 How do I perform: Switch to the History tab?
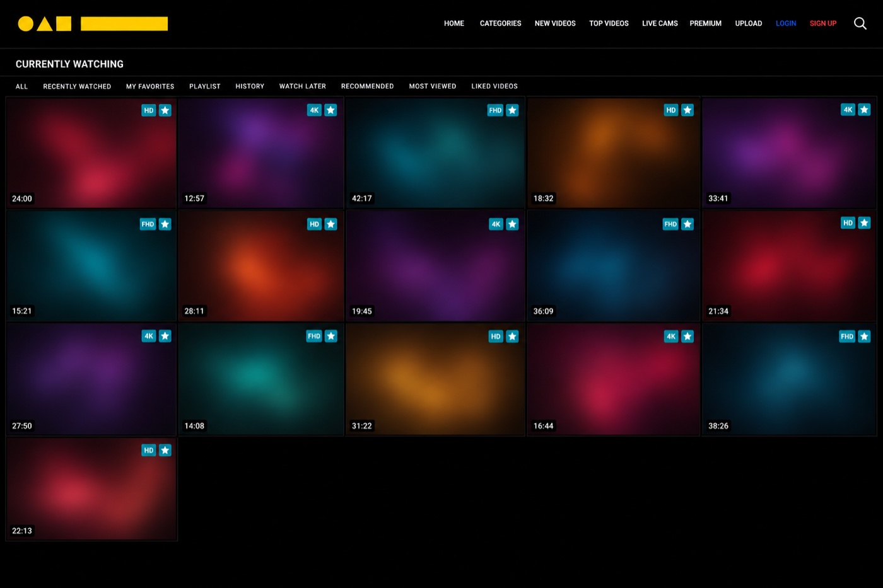250,86
